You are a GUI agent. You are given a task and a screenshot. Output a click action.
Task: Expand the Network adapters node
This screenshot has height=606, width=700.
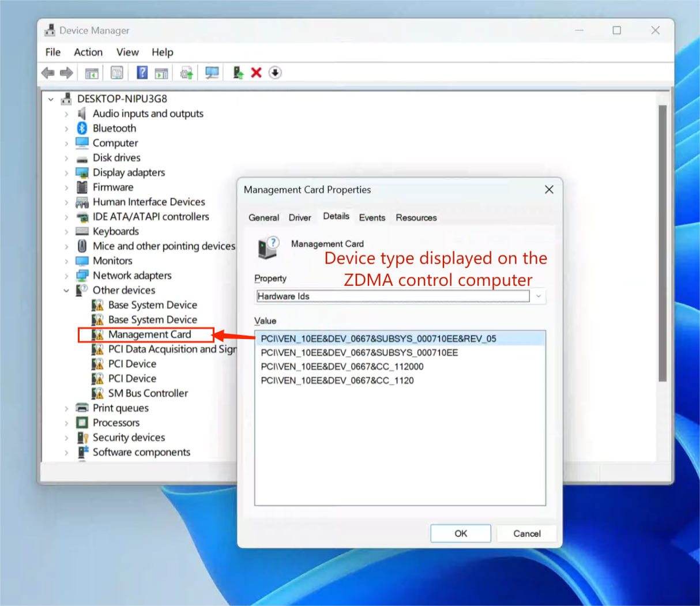pyautogui.click(x=66, y=276)
